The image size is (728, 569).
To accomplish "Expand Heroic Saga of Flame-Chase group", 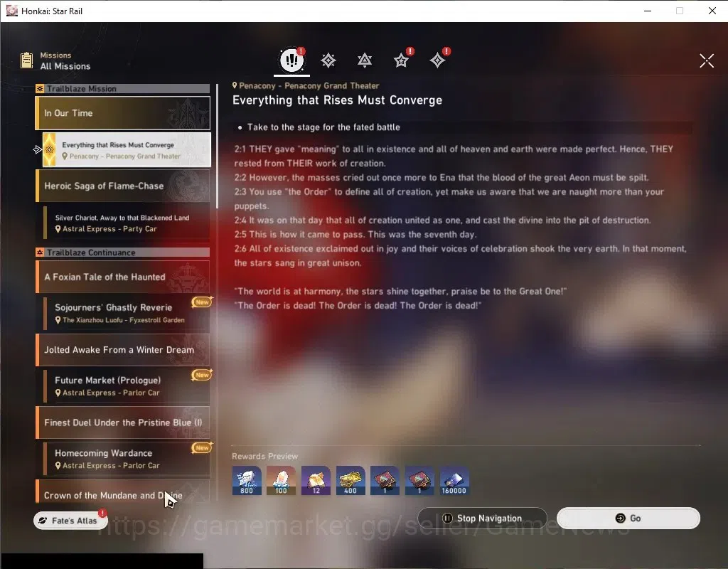I will click(123, 186).
